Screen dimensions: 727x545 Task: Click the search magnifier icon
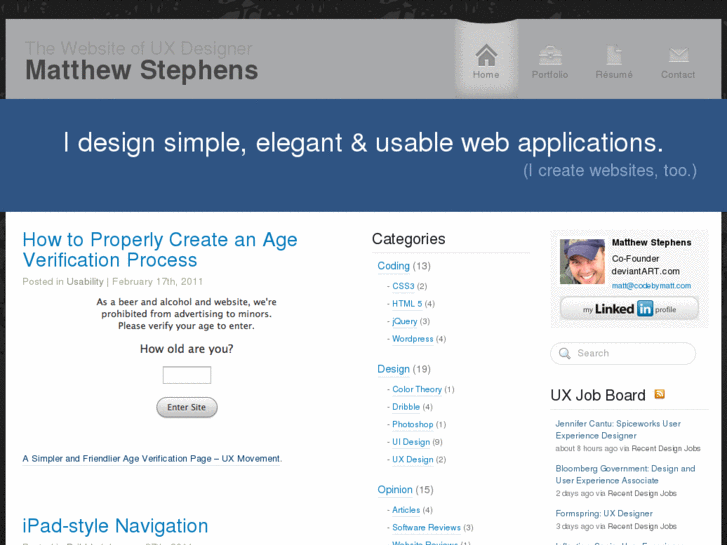coord(565,353)
